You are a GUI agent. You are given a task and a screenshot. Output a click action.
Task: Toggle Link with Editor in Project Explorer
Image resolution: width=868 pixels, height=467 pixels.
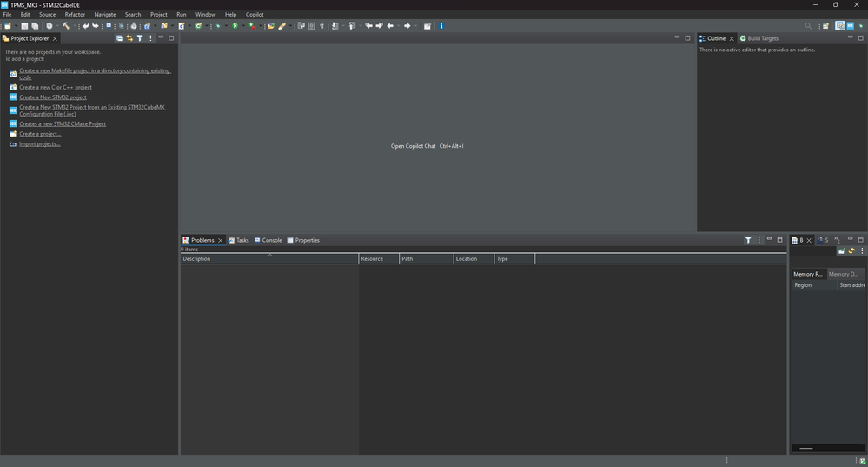tap(129, 38)
